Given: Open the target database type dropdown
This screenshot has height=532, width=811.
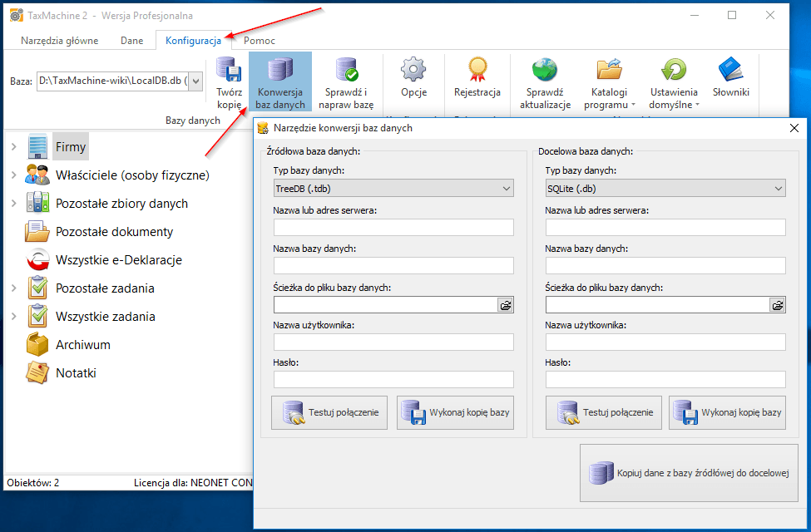Looking at the screenshot, I should 665,189.
